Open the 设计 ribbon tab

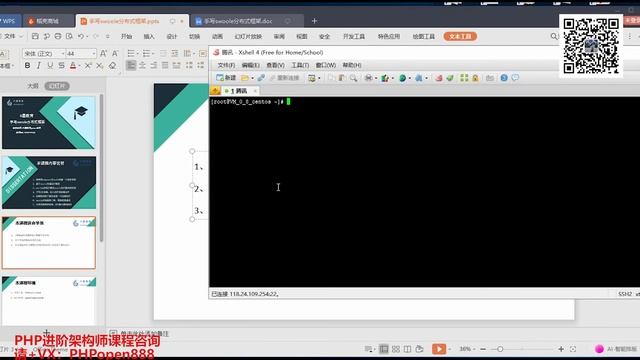[x=172, y=36]
